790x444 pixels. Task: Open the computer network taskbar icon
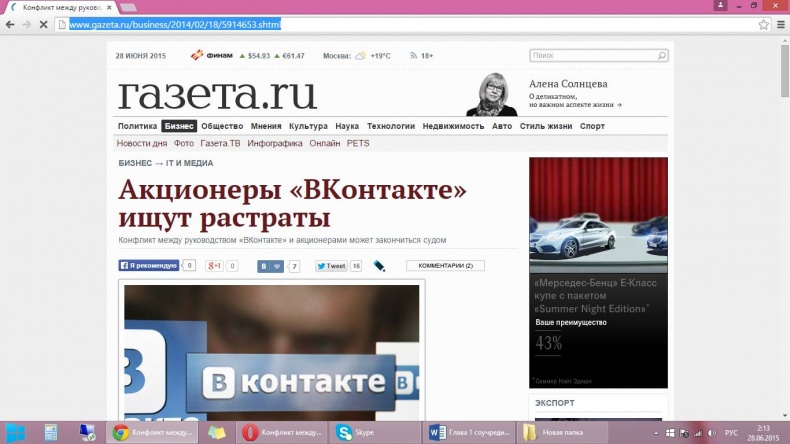87,432
